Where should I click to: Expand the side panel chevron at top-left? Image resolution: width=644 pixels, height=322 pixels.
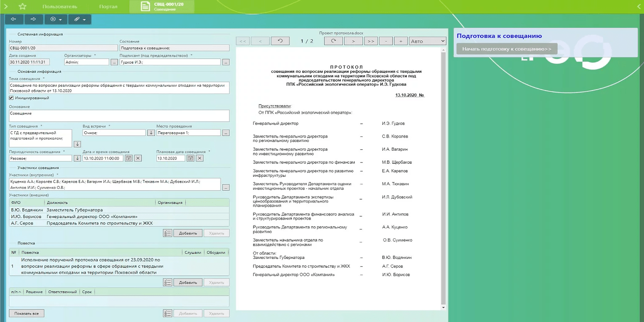pyautogui.click(x=6, y=6)
